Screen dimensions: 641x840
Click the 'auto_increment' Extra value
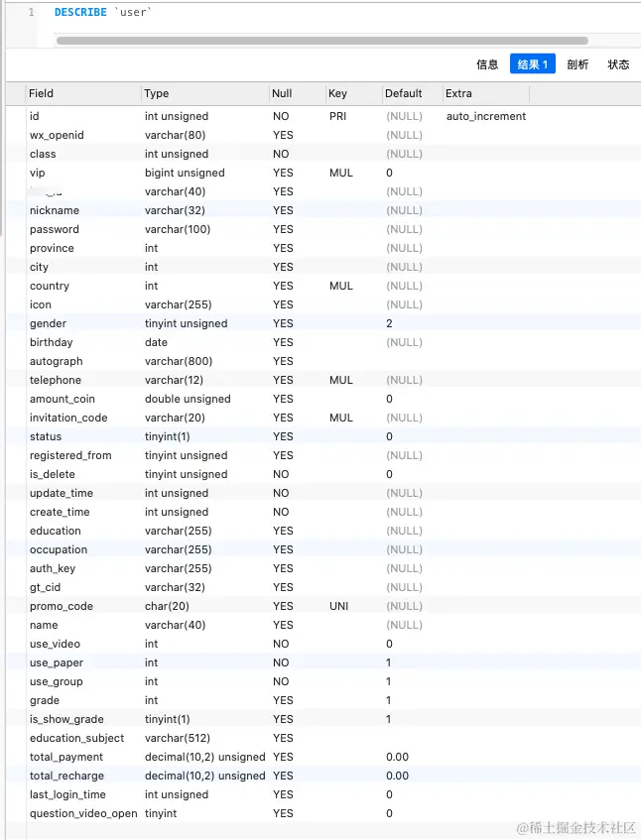pos(486,116)
